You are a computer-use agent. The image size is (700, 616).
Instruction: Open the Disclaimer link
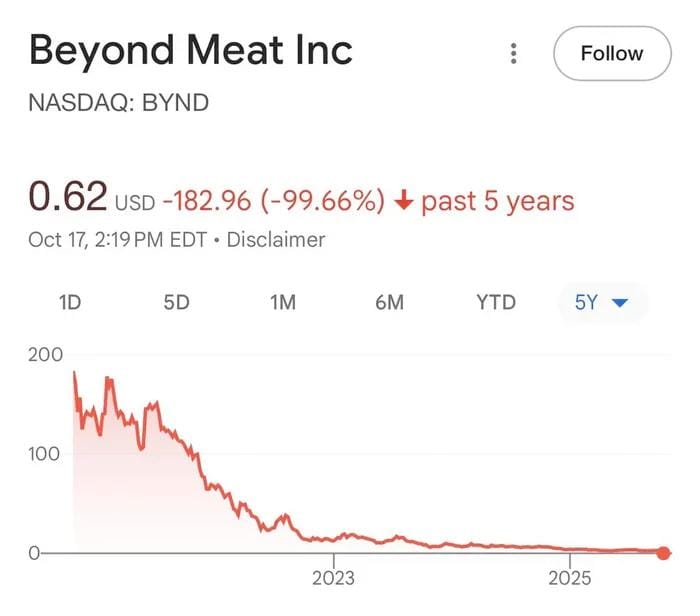(276, 240)
